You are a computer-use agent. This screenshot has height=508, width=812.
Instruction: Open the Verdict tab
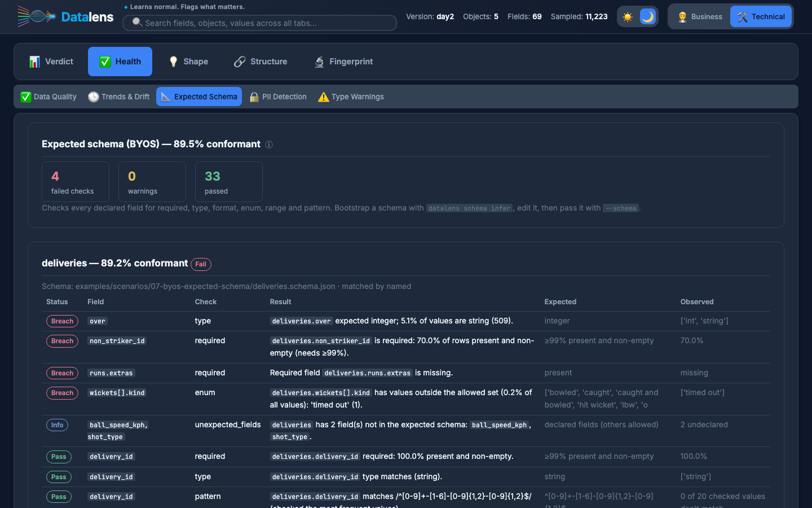[x=51, y=62]
